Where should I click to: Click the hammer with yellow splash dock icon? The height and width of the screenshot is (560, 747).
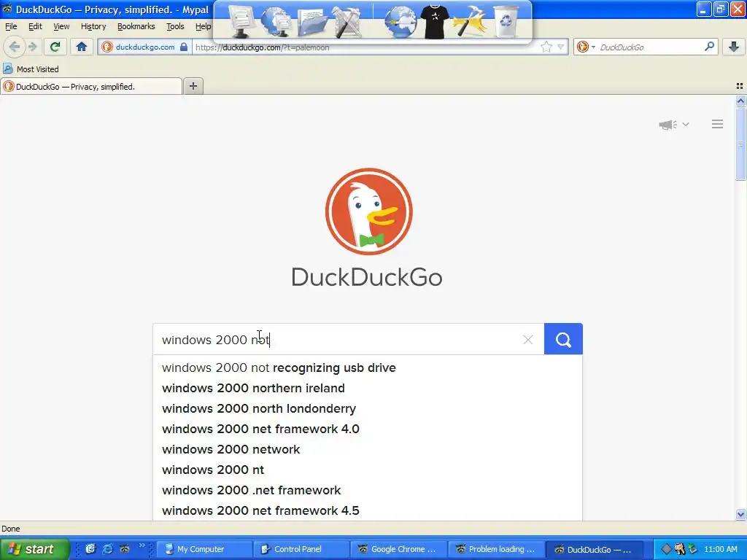tap(471, 22)
